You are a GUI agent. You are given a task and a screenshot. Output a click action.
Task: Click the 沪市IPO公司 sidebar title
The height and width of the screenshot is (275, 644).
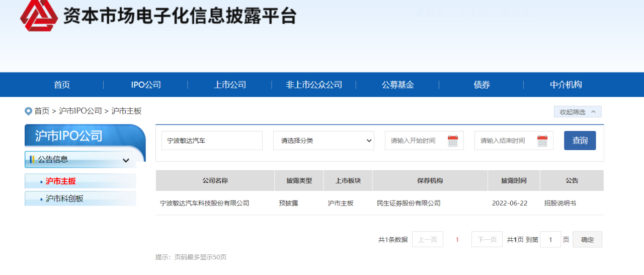click(69, 136)
